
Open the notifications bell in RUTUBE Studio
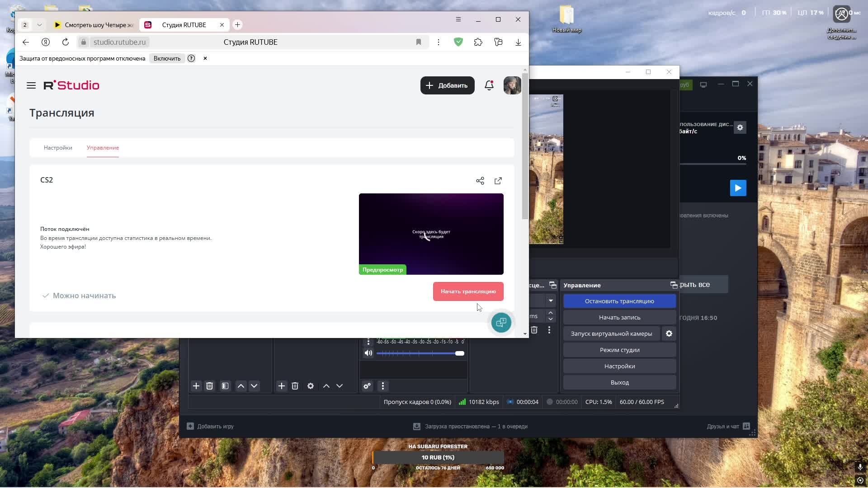click(x=489, y=85)
